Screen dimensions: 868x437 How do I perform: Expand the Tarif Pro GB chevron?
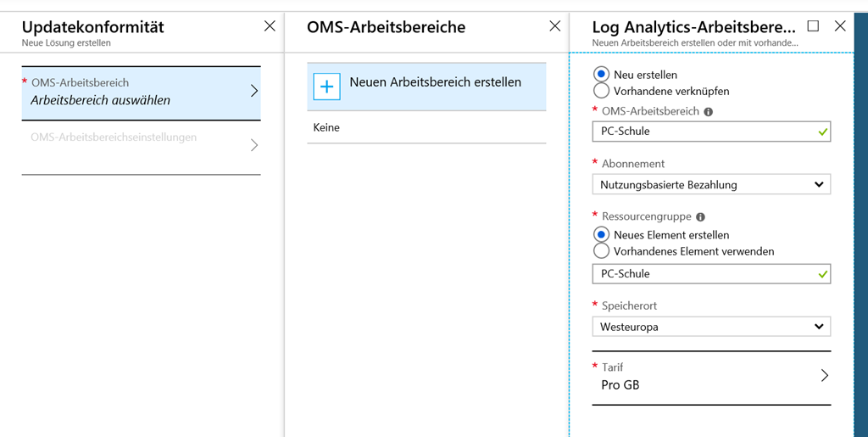(x=824, y=376)
